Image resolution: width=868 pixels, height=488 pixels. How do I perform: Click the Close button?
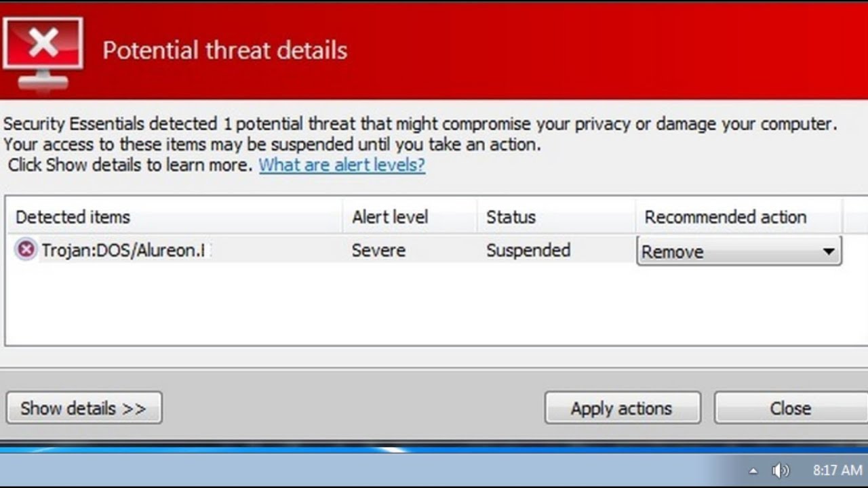790,408
